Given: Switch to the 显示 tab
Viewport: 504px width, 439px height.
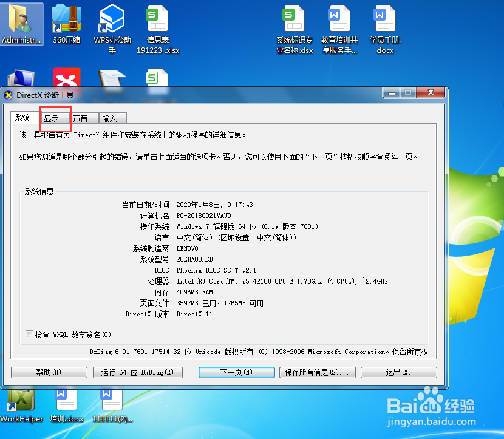Looking at the screenshot, I should point(55,118).
